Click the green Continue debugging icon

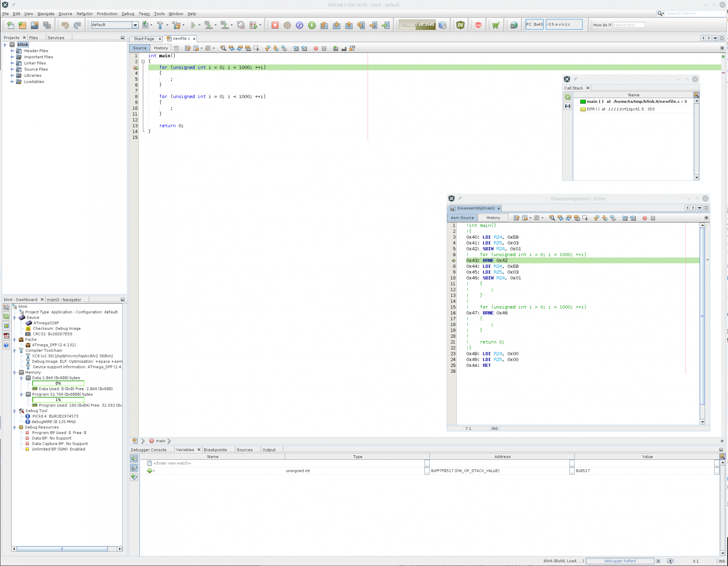(312, 25)
